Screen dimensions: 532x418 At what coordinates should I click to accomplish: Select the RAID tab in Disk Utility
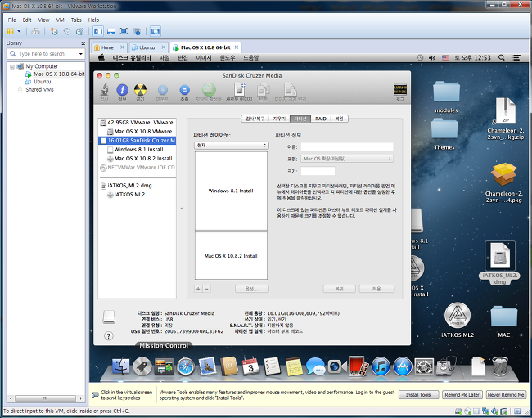(321, 119)
